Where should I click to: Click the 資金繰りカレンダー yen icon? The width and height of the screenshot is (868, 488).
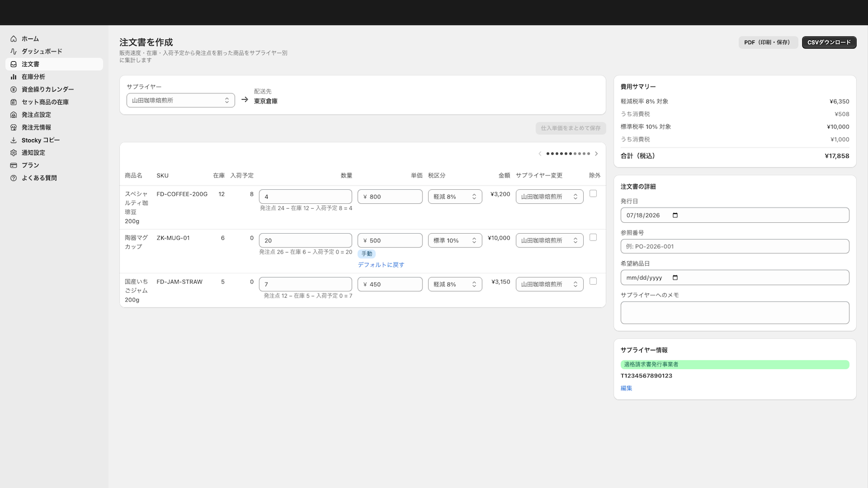coord(14,89)
